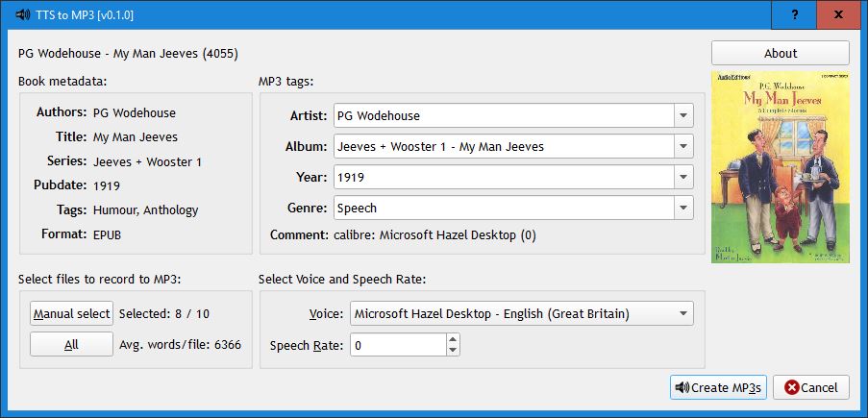868x418 pixels.
Task: Open the Voice selection dropdown
Action: tap(521, 313)
